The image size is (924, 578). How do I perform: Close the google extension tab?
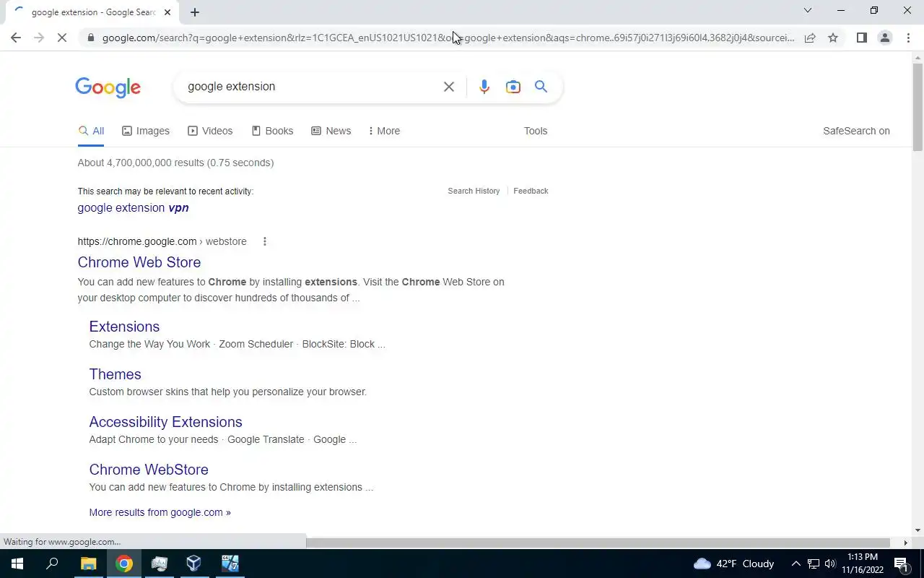(x=167, y=12)
